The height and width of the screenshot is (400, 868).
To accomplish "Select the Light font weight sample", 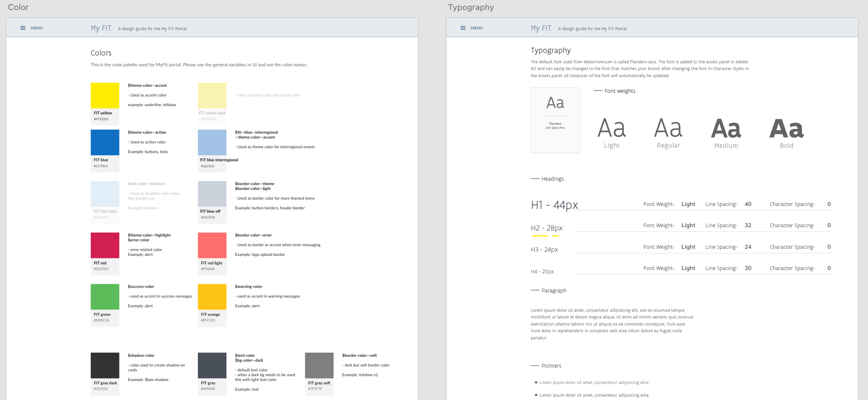I will [x=612, y=133].
